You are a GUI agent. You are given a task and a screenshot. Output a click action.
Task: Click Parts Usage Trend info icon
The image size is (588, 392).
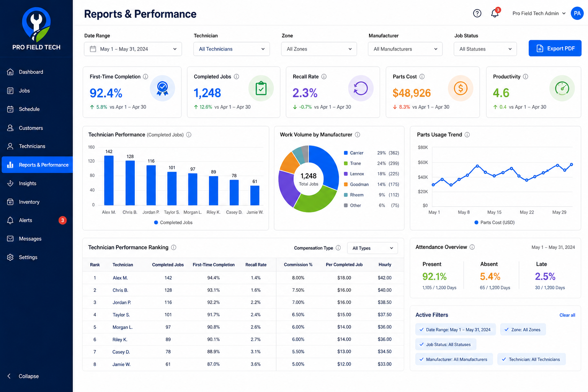(467, 135)
